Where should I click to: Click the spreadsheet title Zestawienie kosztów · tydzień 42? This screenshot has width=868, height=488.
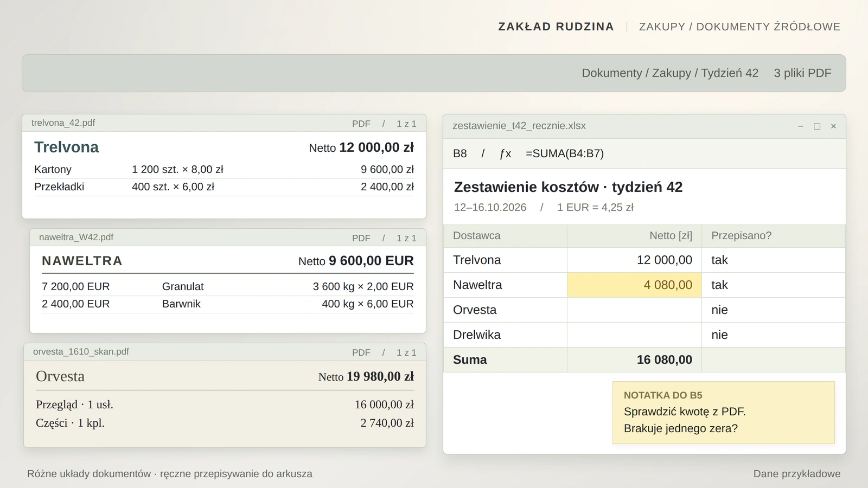tap(568, 187)
